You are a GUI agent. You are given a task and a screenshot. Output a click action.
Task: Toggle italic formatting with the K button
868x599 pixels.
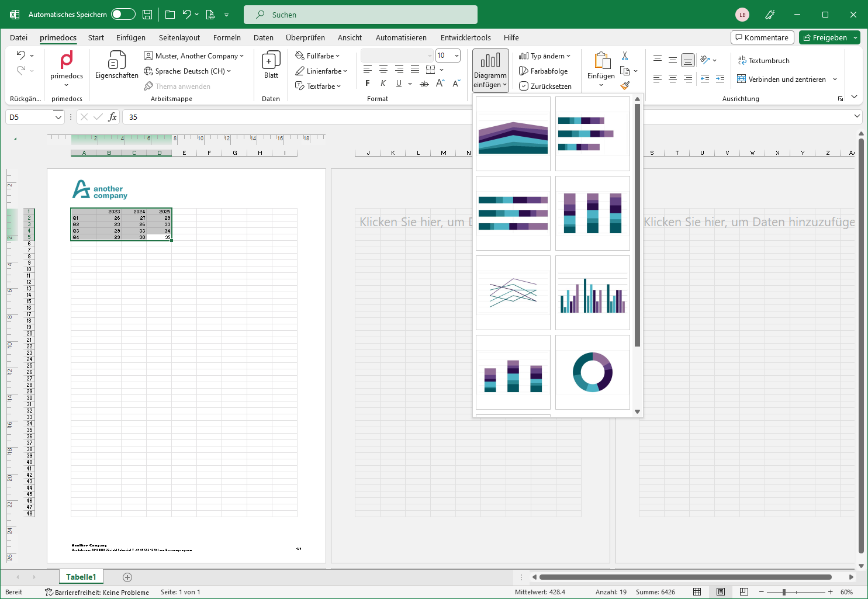tap(383, 83)
